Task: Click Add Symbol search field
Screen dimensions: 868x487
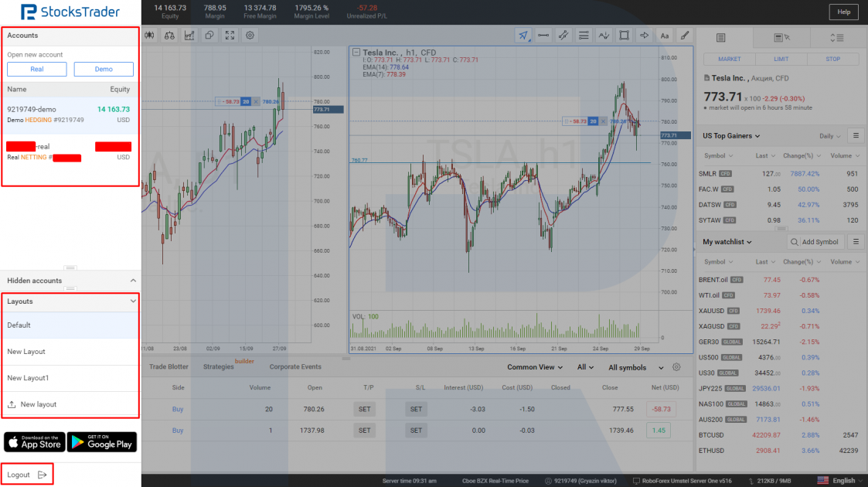Action: coord(815,242)
